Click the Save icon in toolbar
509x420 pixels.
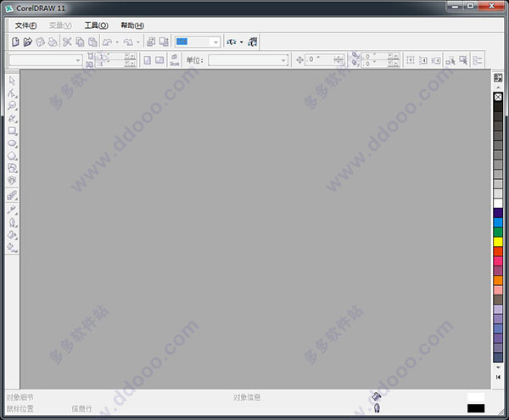tap(40, 42)
